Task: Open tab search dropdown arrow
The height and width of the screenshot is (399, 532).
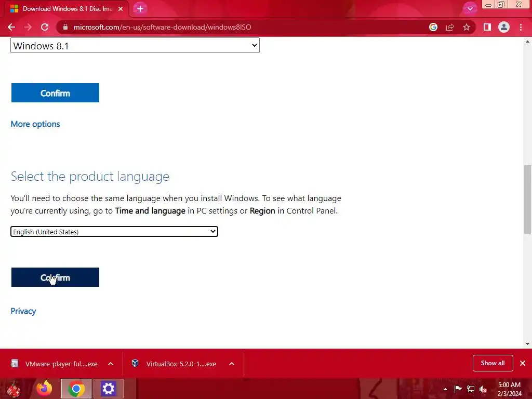Action: (x=470, y=8)
